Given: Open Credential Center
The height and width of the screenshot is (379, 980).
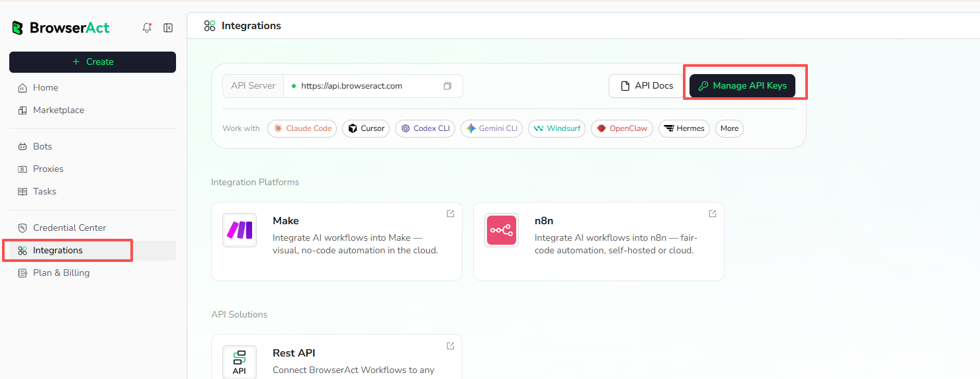Looking at the screenshot, I should pyautogui.click(x=93, y=228).
